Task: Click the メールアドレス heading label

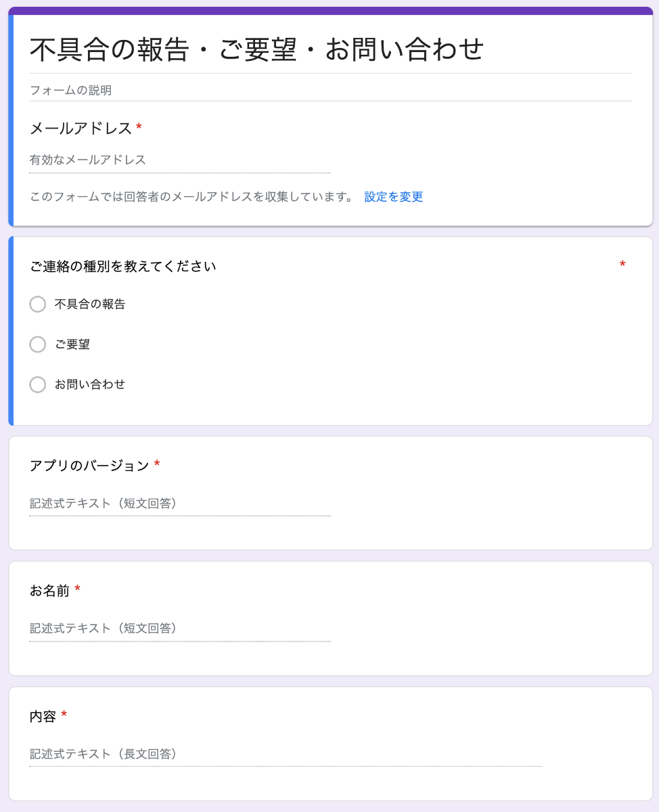Action: [x=81, y=129]
